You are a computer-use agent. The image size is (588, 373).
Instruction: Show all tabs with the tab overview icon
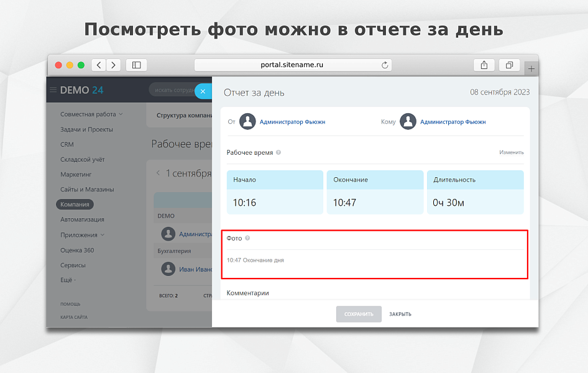pos(509,65)
